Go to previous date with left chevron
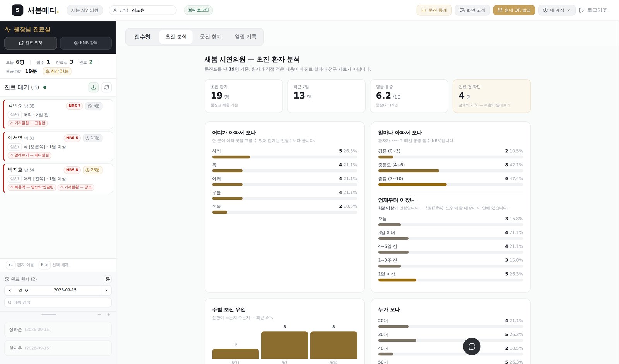Screen dimensions: 619x364 click(x=10, y=291)
